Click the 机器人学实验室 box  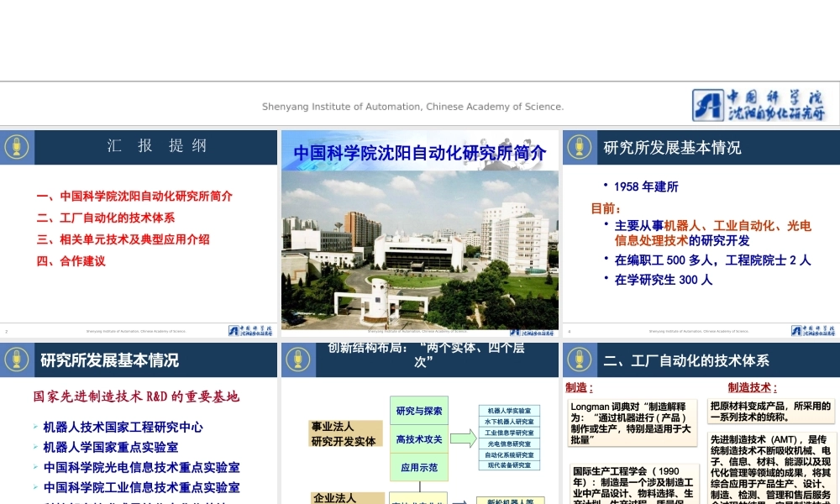(509, 411)
